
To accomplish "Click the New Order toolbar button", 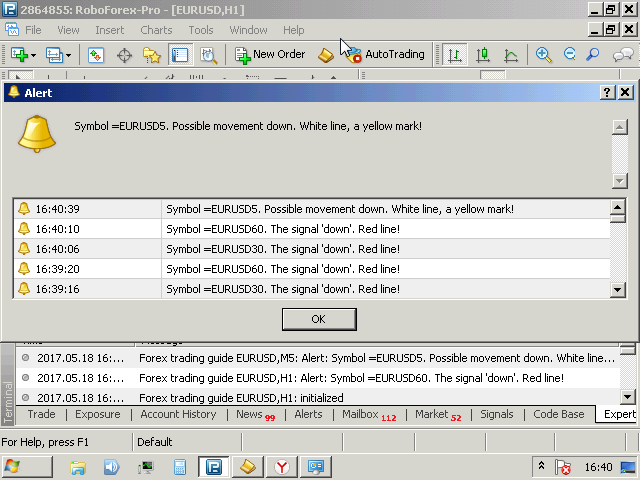I will 270,55.
